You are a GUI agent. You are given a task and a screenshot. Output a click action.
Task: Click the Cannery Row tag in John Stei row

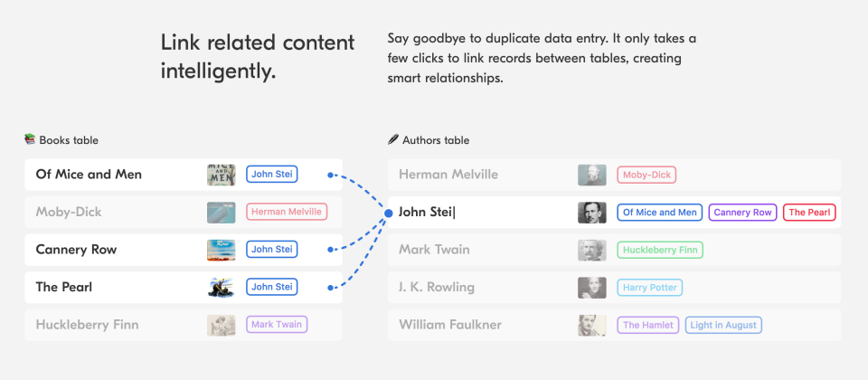point(742,213)
